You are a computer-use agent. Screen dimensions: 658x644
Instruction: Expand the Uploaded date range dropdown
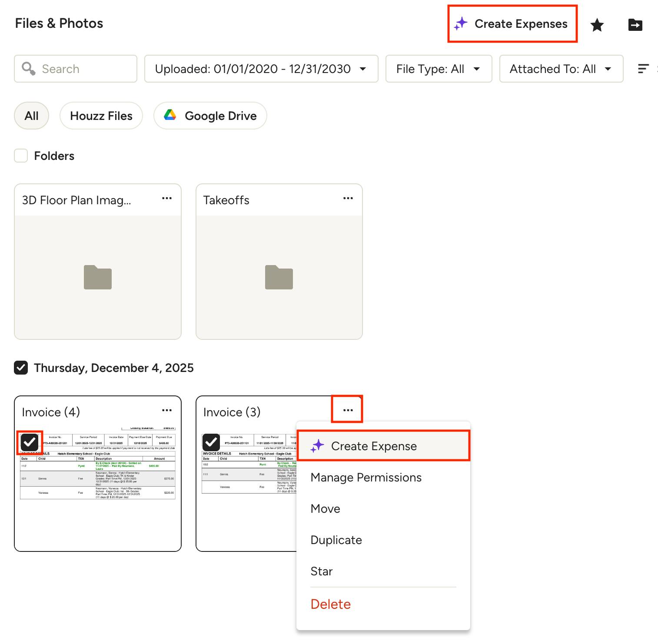[261, 69]
